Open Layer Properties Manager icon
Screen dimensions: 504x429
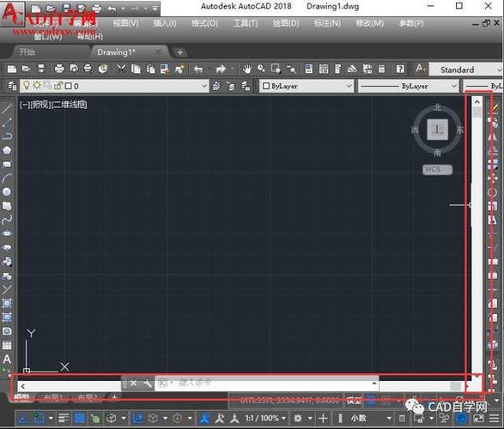pyautogui.click(x=12, y=86)
